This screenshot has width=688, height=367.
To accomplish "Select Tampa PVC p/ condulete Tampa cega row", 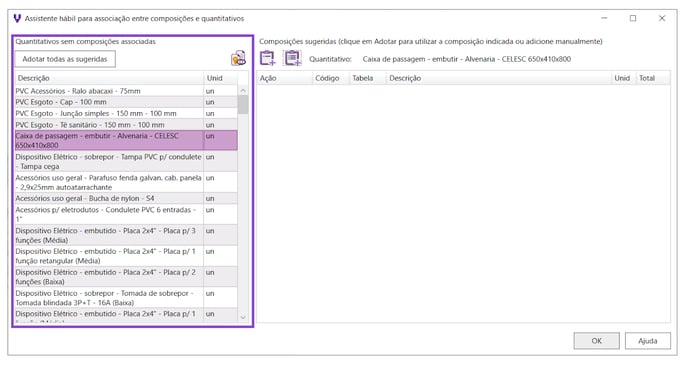I will [x=126, y=162].
